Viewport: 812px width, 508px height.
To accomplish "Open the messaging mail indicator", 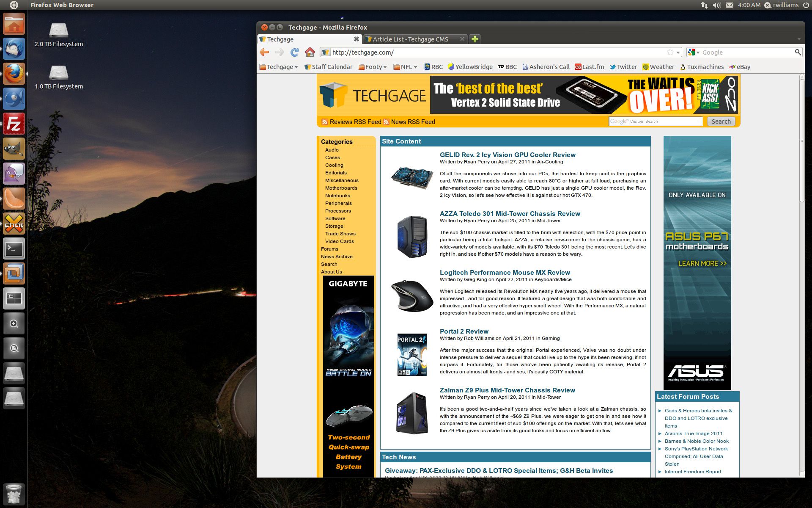I will (x=730, y=5).
